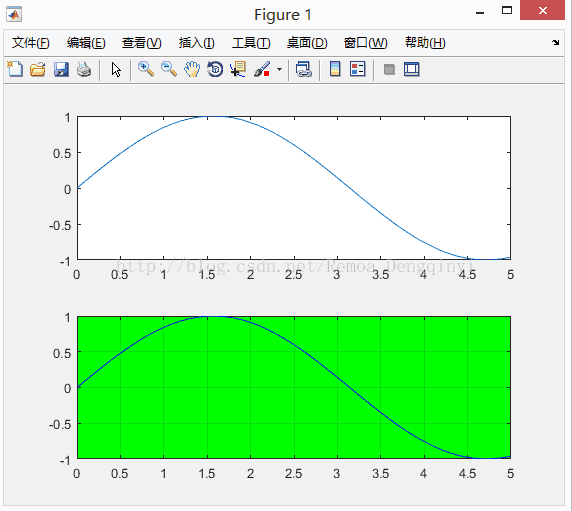Insert a legend using the toolbar icon
This screenshot has width=572, height=511.
pyautogui.click(x=358, y=69)
